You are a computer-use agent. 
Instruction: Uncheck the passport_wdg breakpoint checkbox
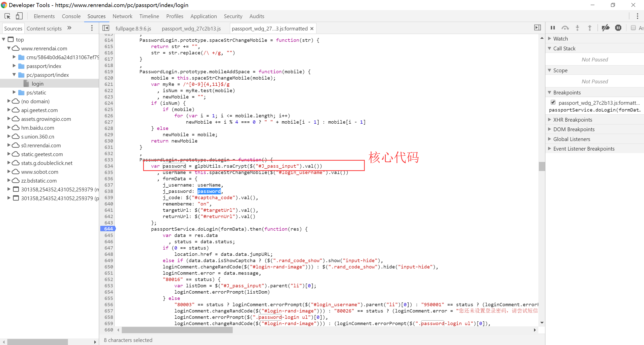[x=553, y=102]
